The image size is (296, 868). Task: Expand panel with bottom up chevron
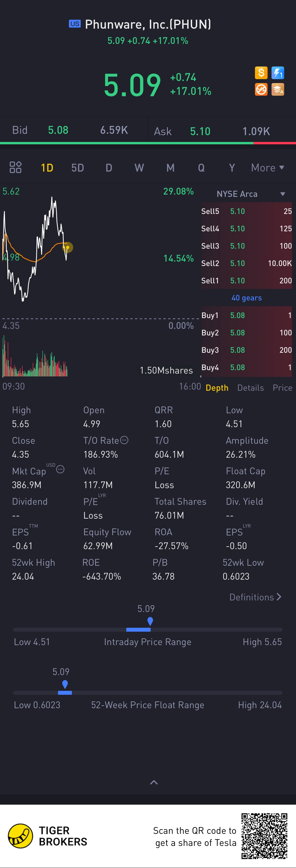[154, 782]
